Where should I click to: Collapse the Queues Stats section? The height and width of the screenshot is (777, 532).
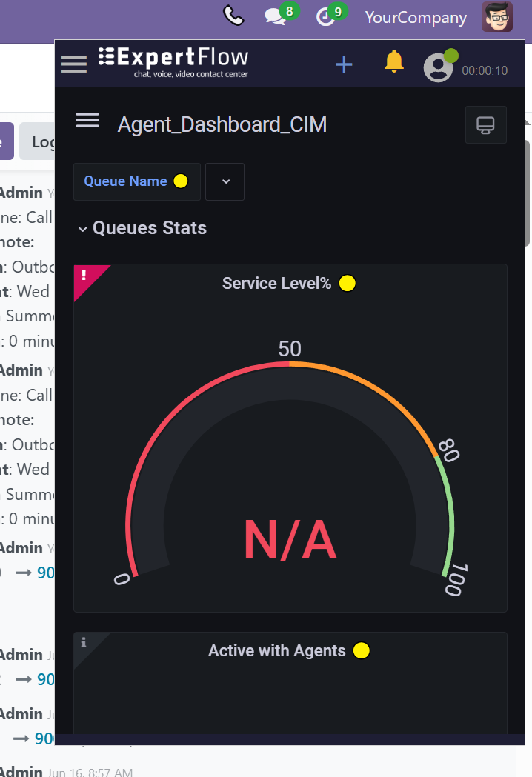tap(83, 229)
